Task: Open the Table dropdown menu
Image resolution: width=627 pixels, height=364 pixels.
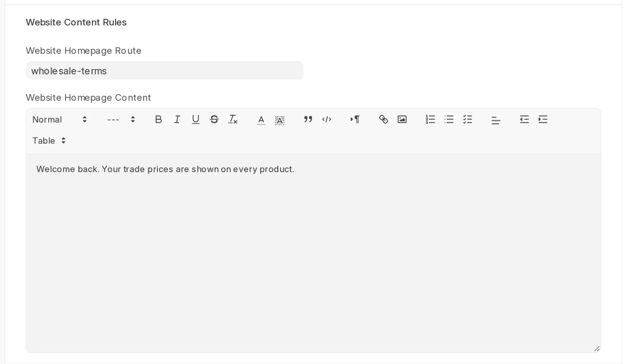Action: coord(49,140)
